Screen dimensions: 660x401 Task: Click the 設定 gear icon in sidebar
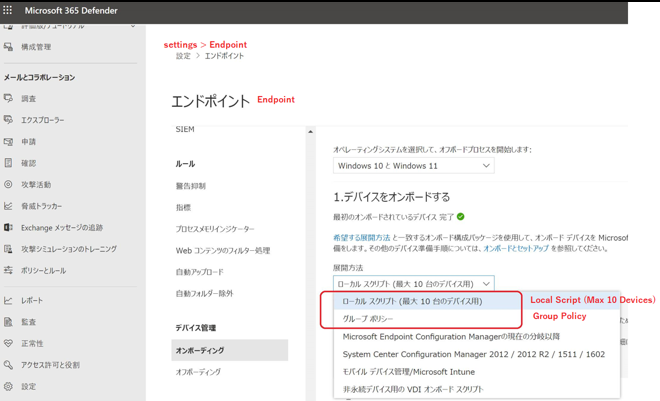tap(8, 386)
